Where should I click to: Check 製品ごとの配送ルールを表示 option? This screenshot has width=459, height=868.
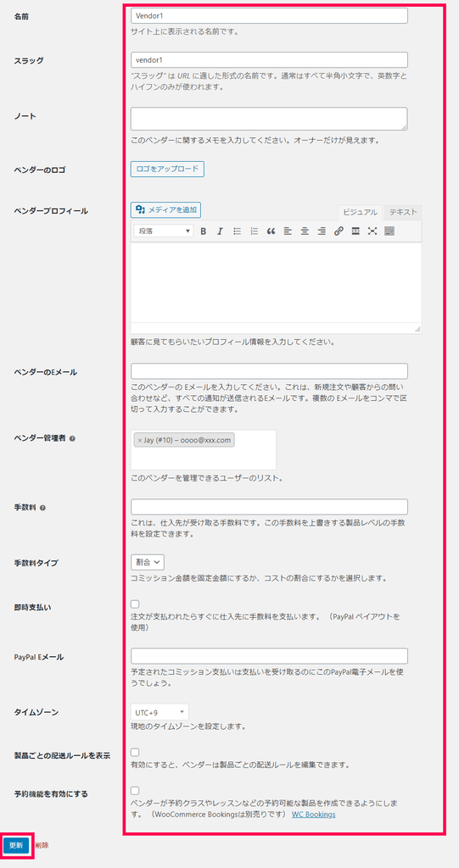[135, 753]
